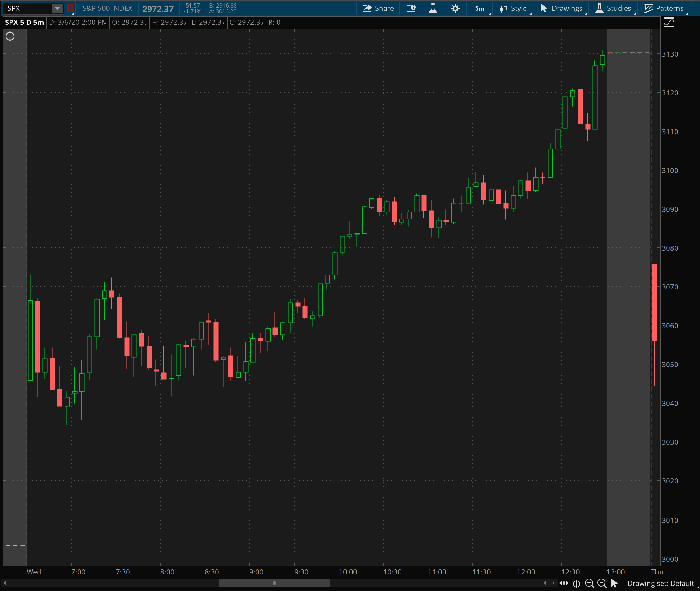Screen dimensions: 700x591
Task: Open the Drawings menu
Action: pyautogui.click(x=562, y=8)
